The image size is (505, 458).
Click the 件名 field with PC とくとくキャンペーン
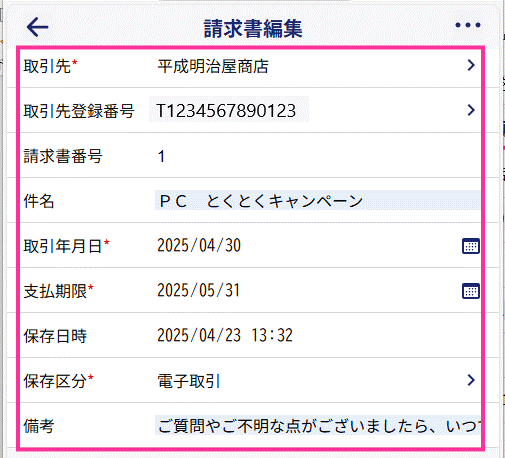coord(317,201)
